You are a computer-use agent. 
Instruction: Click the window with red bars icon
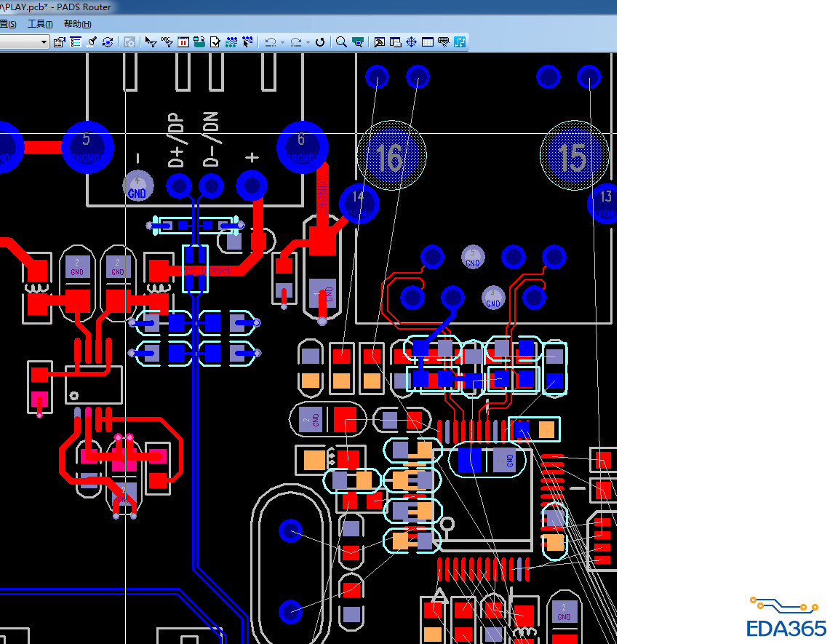click(183, 41)
